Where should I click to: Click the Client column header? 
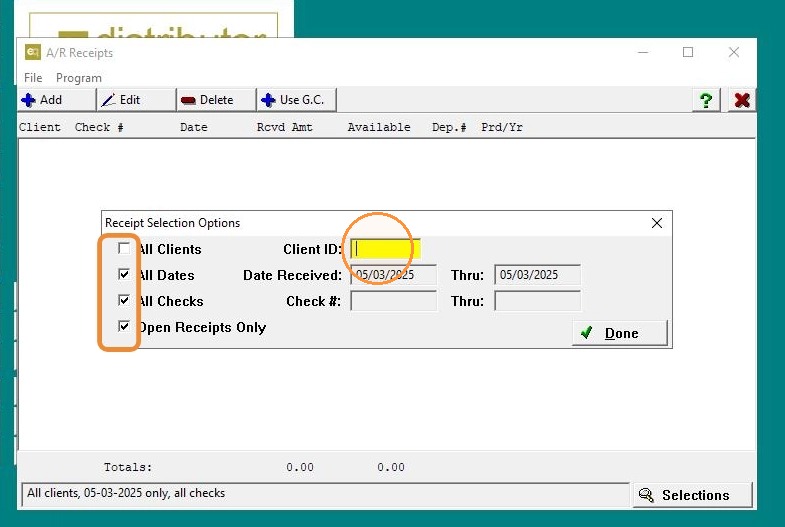[40, 127]
